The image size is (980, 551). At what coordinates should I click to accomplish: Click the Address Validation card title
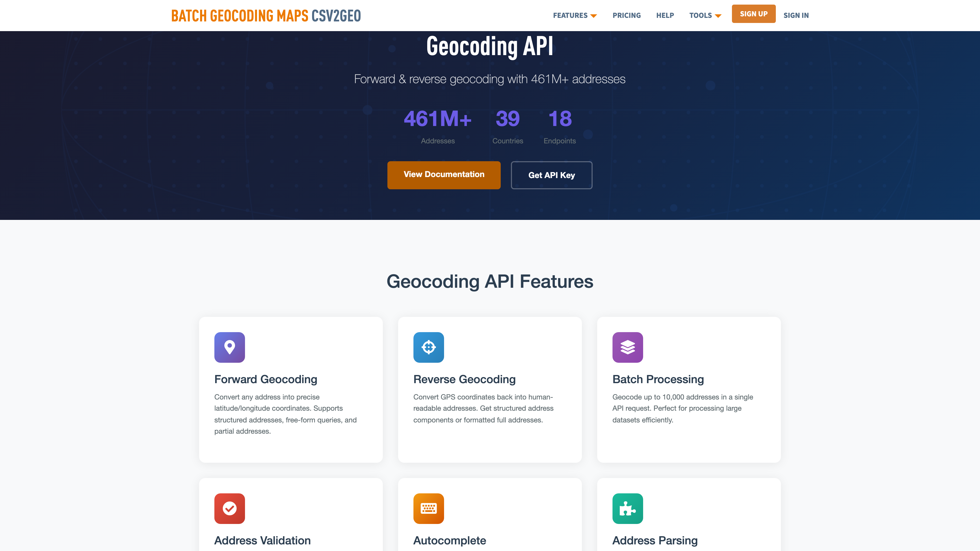[262, 540]
